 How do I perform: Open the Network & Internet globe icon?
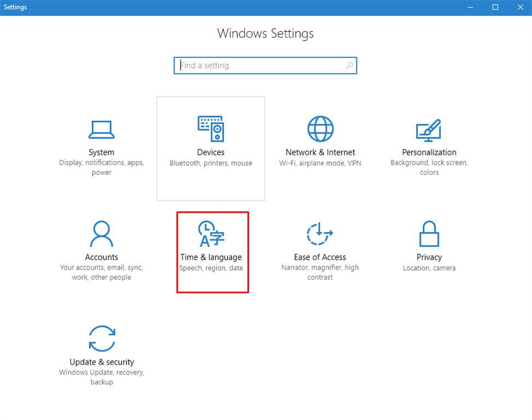(x=320, y=129)
